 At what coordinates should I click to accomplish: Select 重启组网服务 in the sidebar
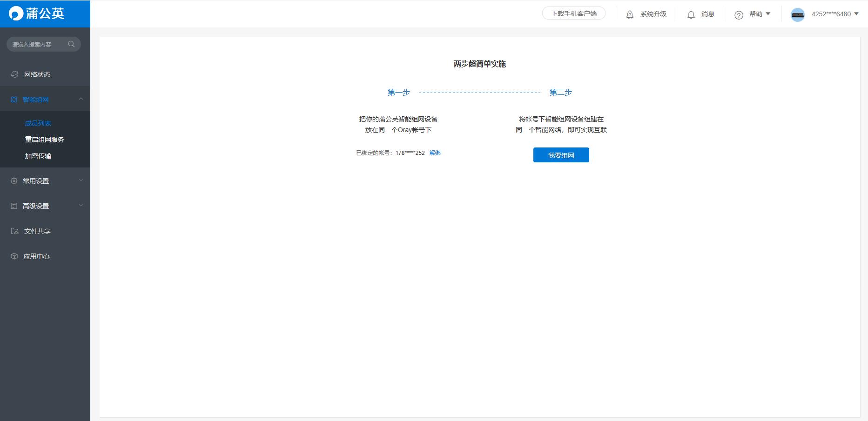[x=44, y=140]
